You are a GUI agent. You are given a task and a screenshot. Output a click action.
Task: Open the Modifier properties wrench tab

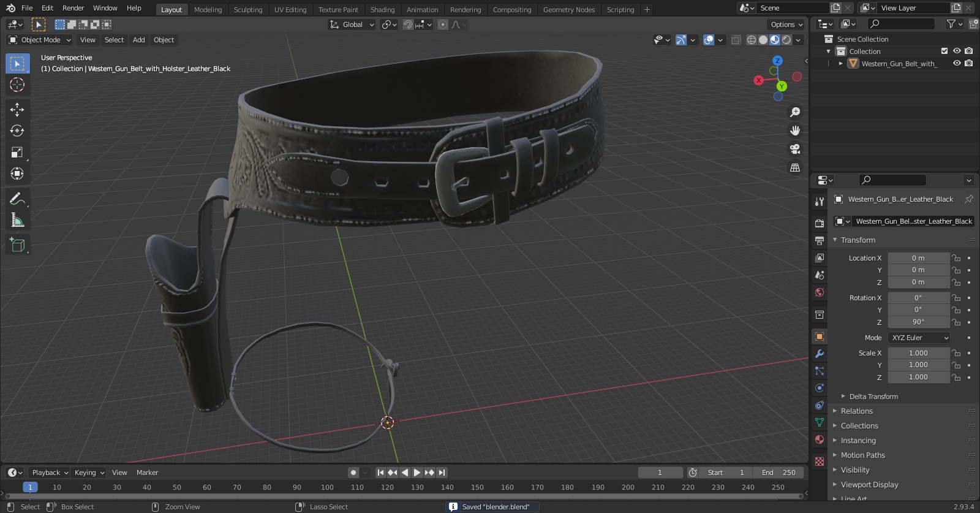point(820,354)
